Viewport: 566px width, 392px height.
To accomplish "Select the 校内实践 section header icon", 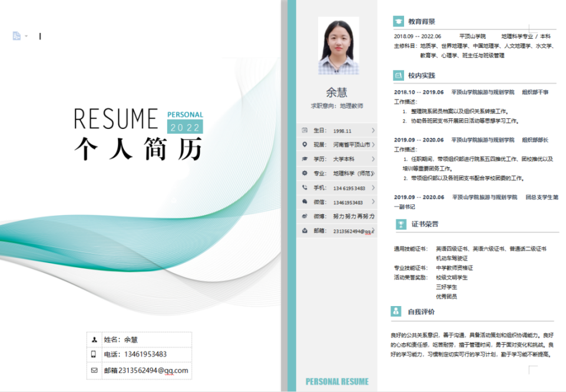I will pos(399,75).
